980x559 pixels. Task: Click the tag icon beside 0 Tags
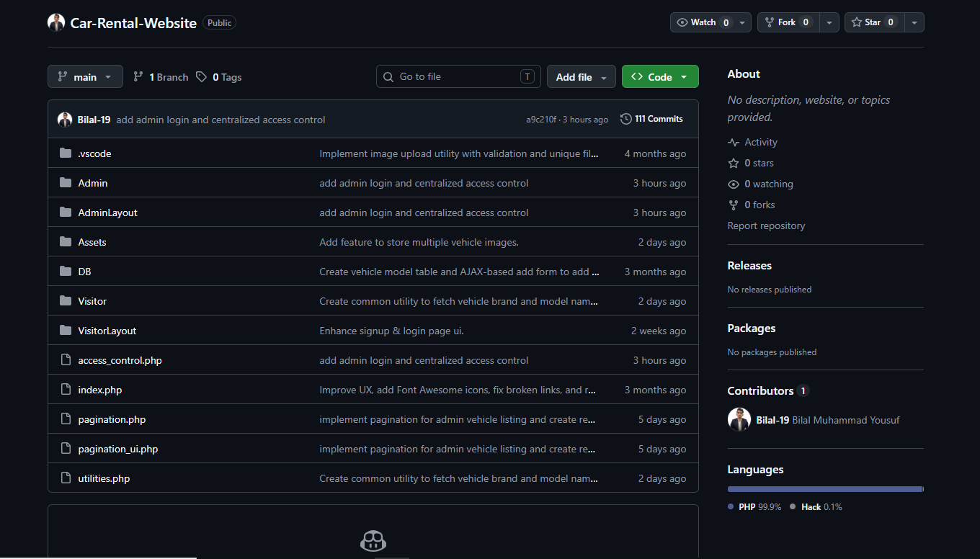tap(201, 77)
